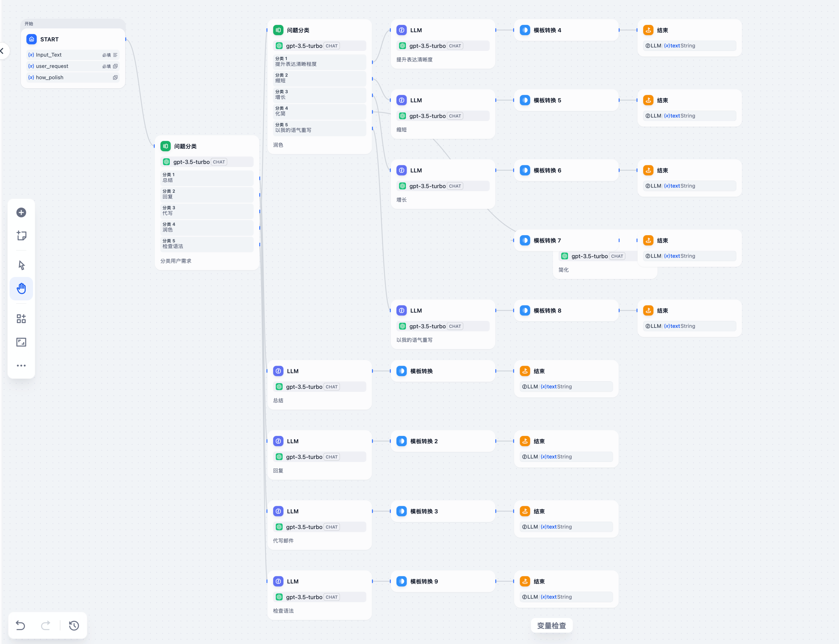The height and width of the screenshot is (644, 839).
Task: Open the more options ellipsis menu
Action: [x=21, y=366]
